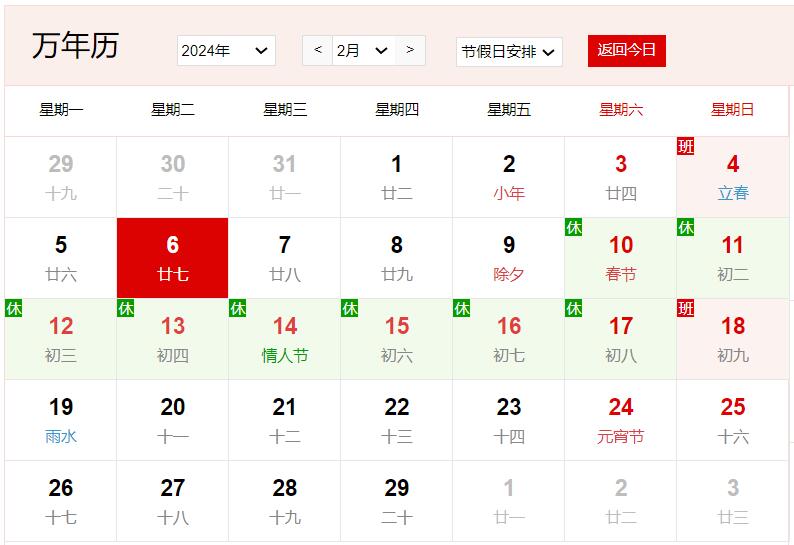Select February 28 十九
The image size is (794, 545).
pyautogui.click(x=285, y=501)
